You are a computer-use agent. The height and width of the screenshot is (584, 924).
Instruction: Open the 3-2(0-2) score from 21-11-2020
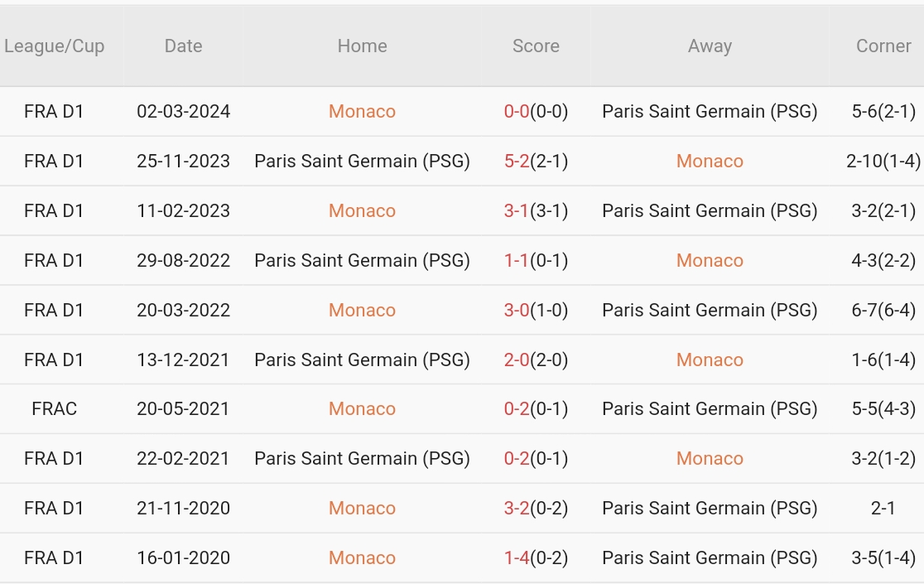click(x=536, y=508)
